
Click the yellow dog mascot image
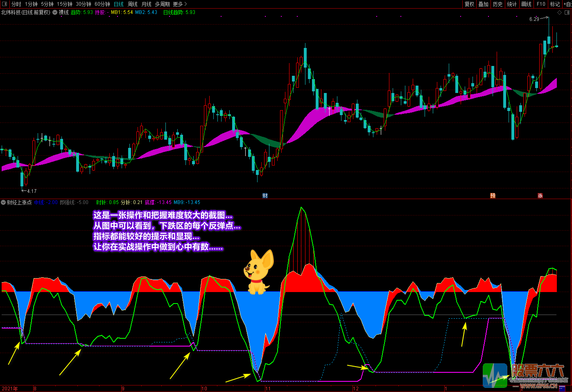[258, 272]
